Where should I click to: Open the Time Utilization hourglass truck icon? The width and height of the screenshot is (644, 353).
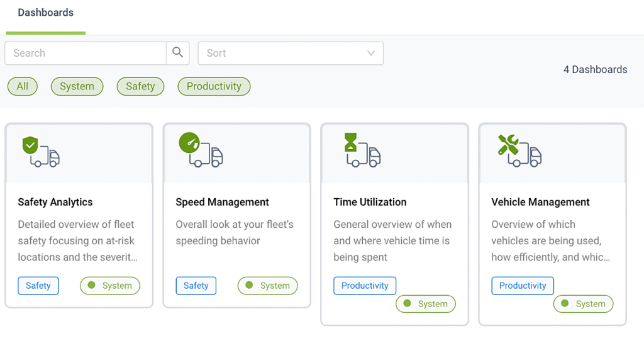(x=362, y=150)
